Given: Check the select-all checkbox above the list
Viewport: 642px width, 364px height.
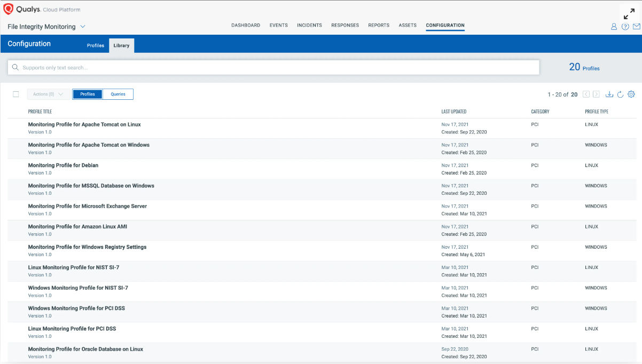Looking at the screenshot, I should point(15,94).
